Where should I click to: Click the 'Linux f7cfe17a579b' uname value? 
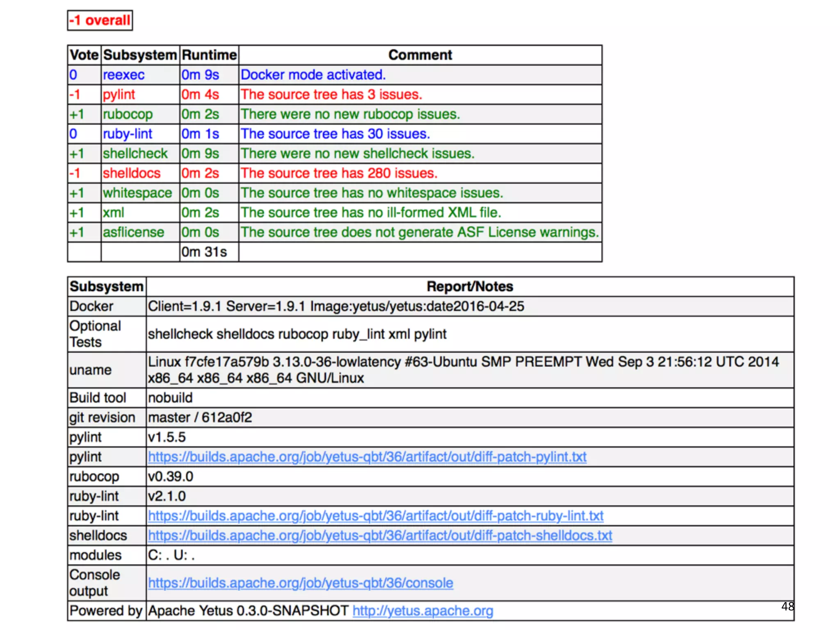463,370
